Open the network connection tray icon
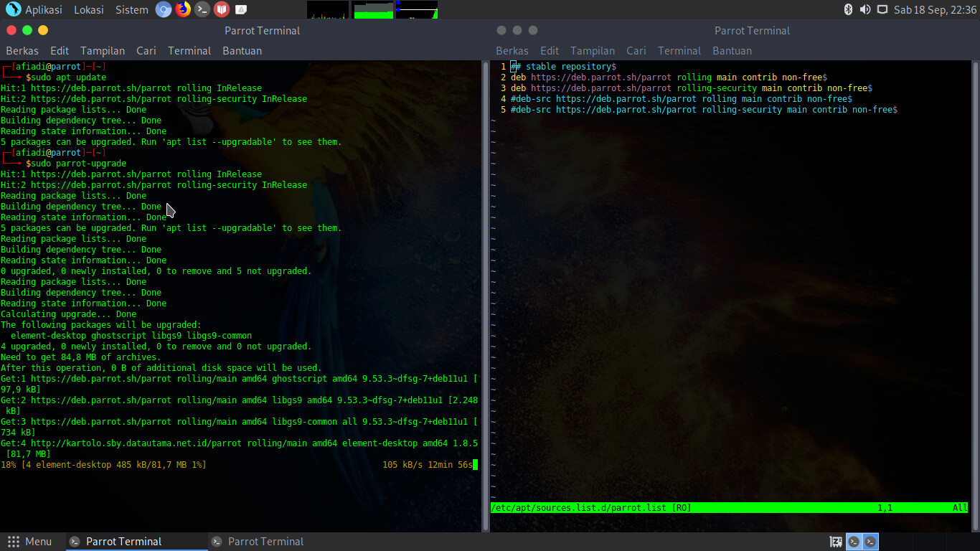This screenshot has height=551, width=980. pyautogui.click(x=882, y=9)
